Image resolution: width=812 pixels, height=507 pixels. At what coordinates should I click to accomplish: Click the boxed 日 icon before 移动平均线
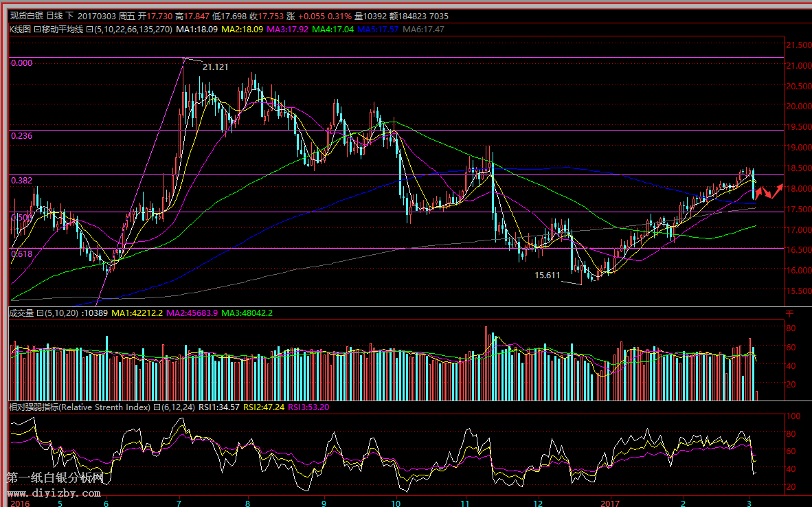pyautogui.click(x=37, y=30)
